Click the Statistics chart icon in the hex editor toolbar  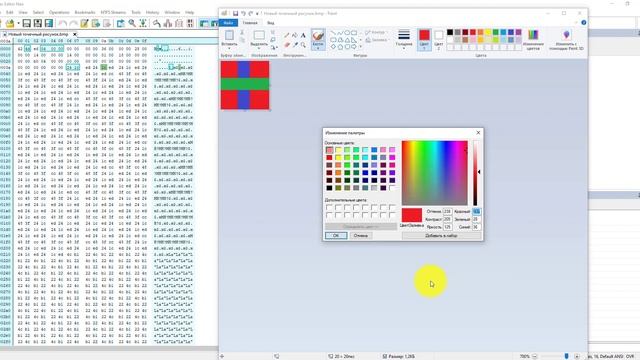coord(168,23)
